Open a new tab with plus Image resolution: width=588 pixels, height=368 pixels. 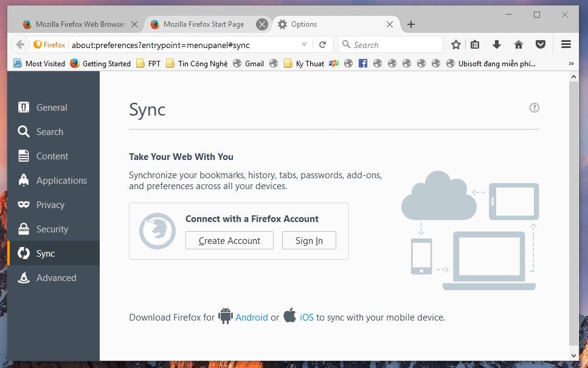(411, 24)
